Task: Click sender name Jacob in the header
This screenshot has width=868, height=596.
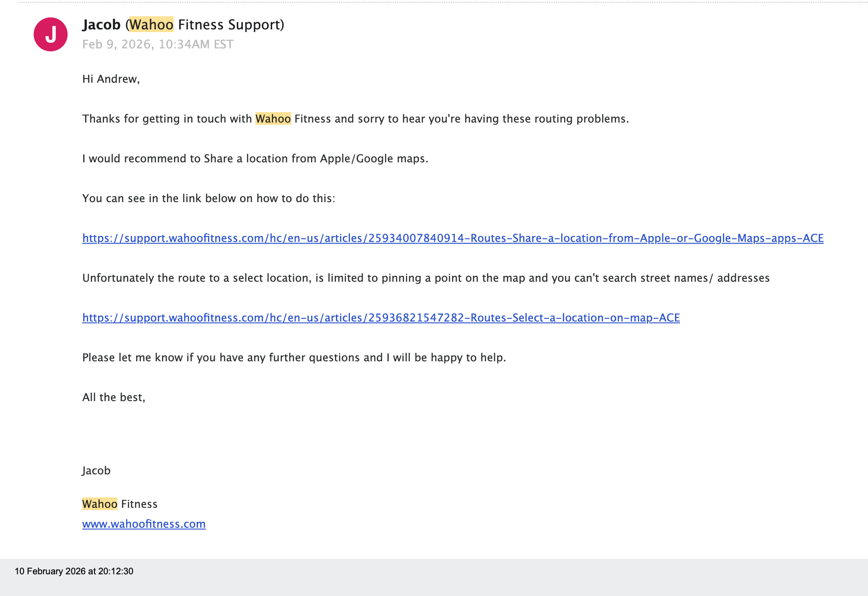Action: point(101,24)
